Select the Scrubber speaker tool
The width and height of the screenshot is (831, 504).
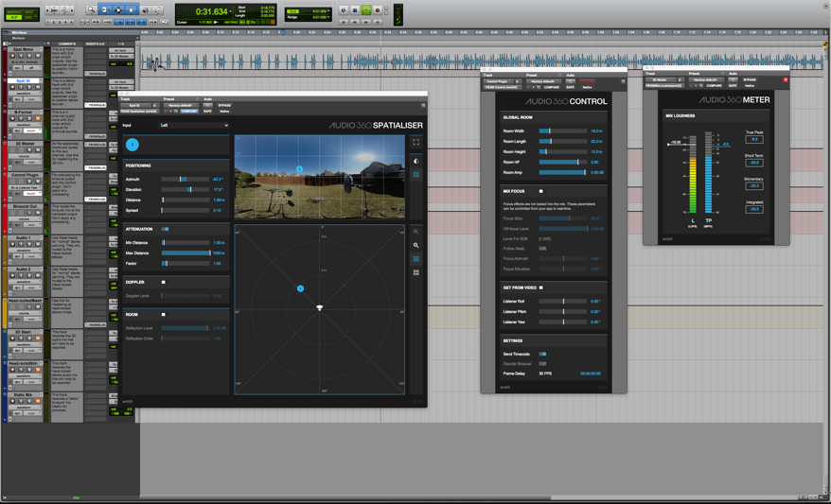145,10
